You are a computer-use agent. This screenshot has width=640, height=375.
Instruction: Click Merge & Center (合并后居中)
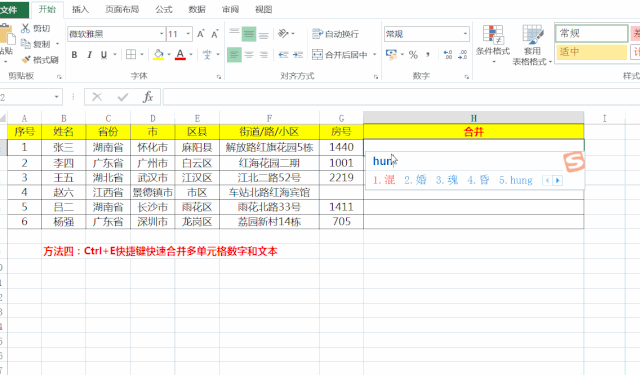click(340, 54)
